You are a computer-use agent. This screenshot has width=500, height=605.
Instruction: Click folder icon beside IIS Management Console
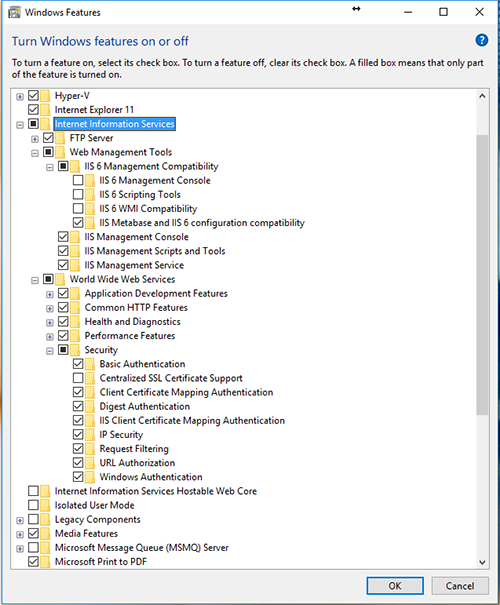coord(75,237)
